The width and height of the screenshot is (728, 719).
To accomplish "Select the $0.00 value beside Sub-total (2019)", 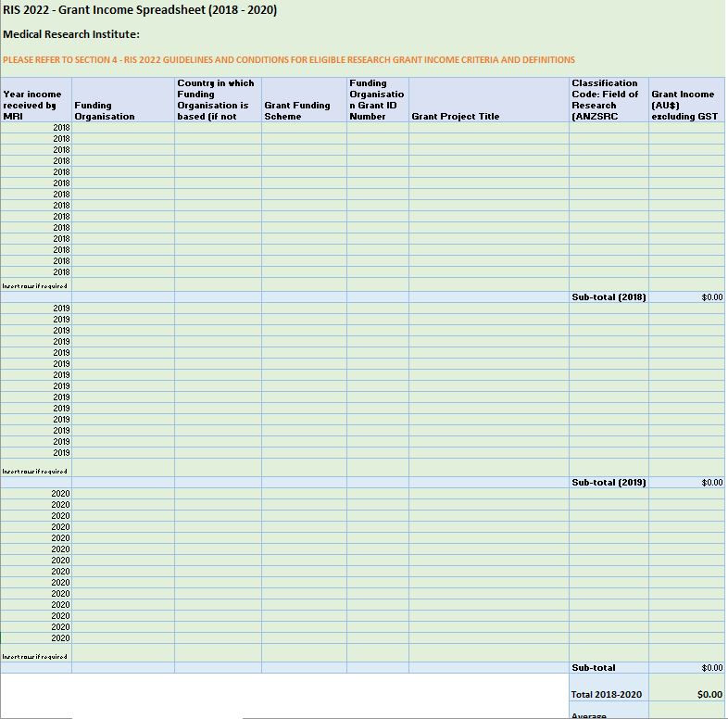I will click(686, 483).
